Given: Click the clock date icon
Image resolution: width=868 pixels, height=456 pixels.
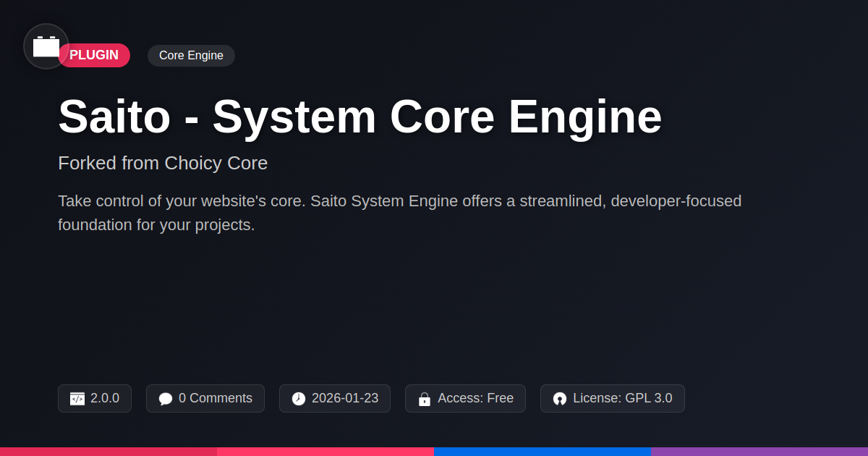Looking at the screenshot, I should pos(299,399).
